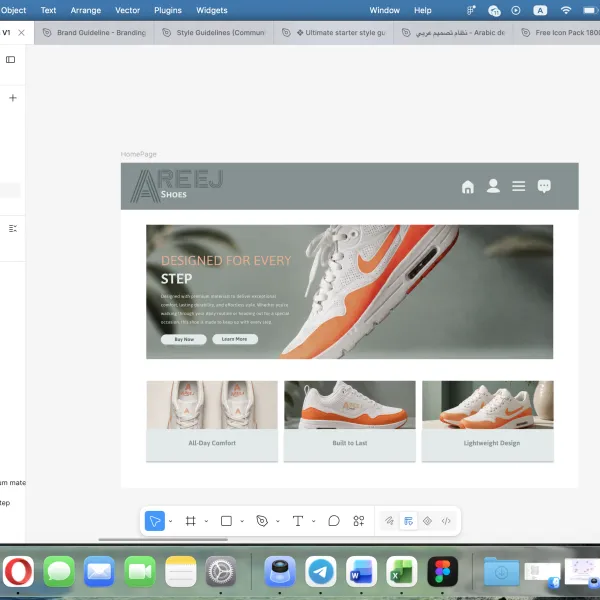This screenshot has width=600, height=600.
Task: Click the home icon in design header
Action: pos(468,187)
